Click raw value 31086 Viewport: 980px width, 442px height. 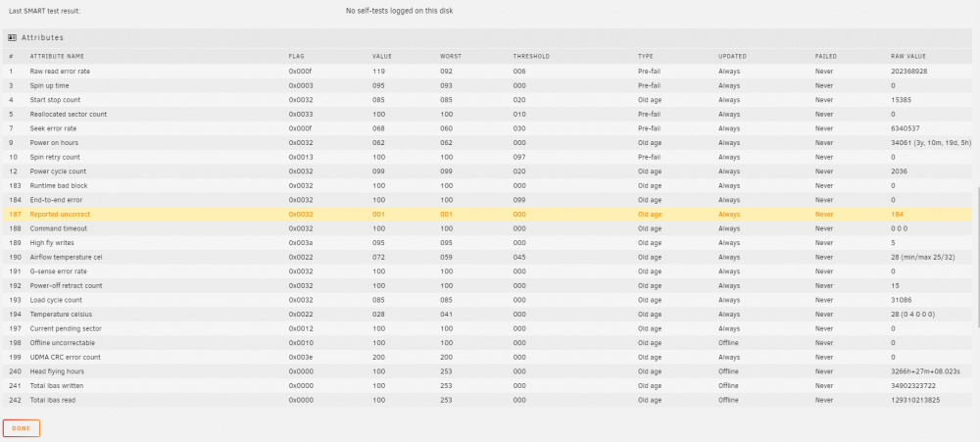(x=901, y=300)
